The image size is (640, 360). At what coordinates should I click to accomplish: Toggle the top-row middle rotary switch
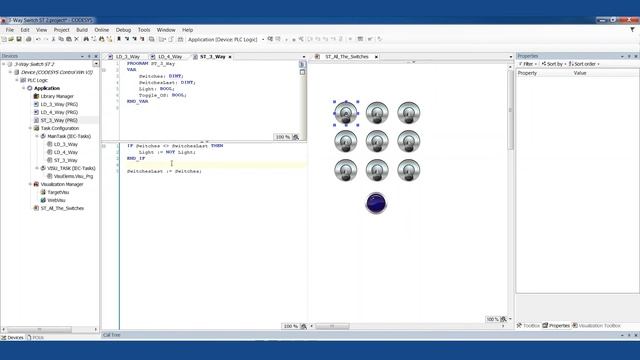pyautogui.click(x=377, y=113)
